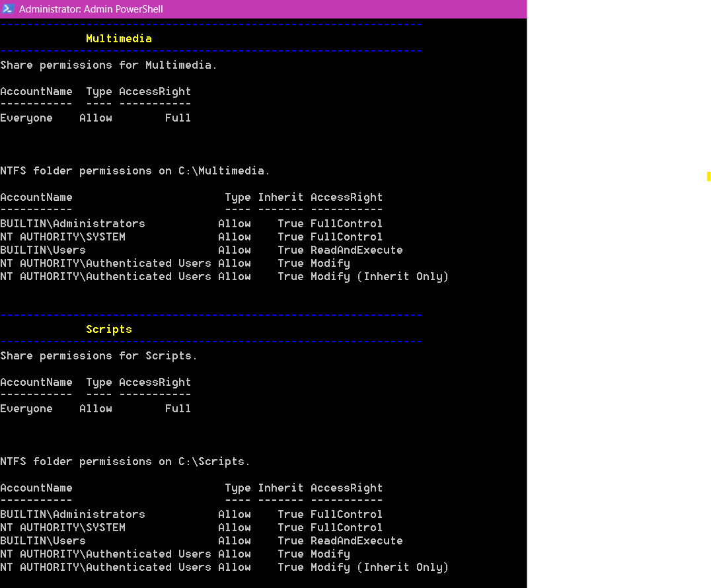Open the PowerShell title bar icon menu
Viewport: 711px width, 588px height.
click(x=8, y=9)
